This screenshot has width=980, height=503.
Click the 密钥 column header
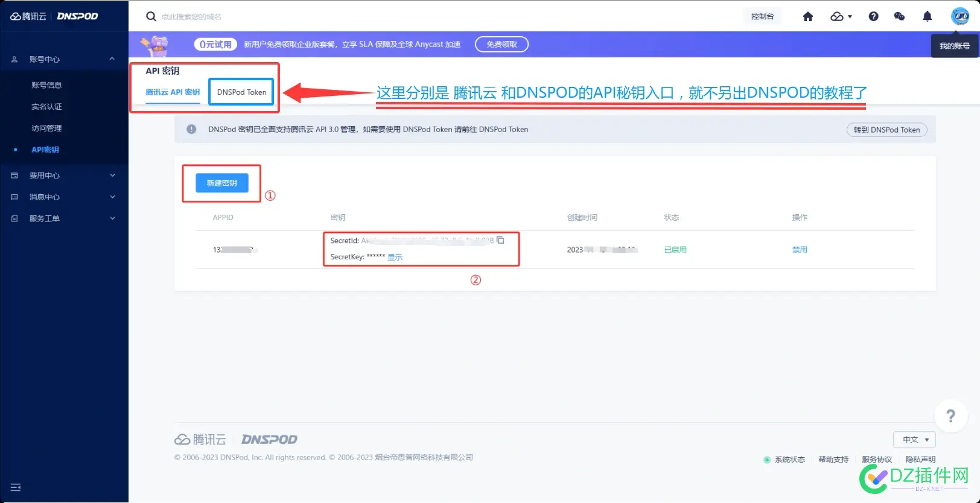[x=338, y=218]
